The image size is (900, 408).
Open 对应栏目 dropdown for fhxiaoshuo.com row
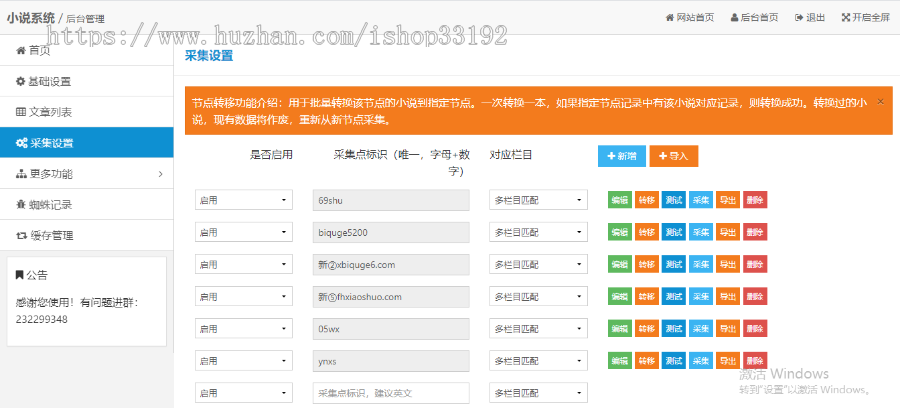pos(538,296)
